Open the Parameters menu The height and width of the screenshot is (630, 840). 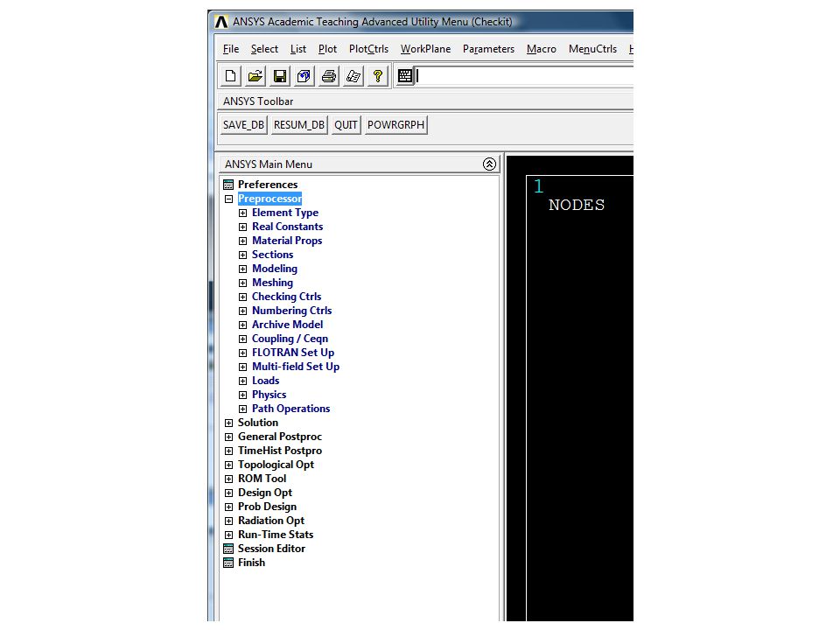pos(488,49)
